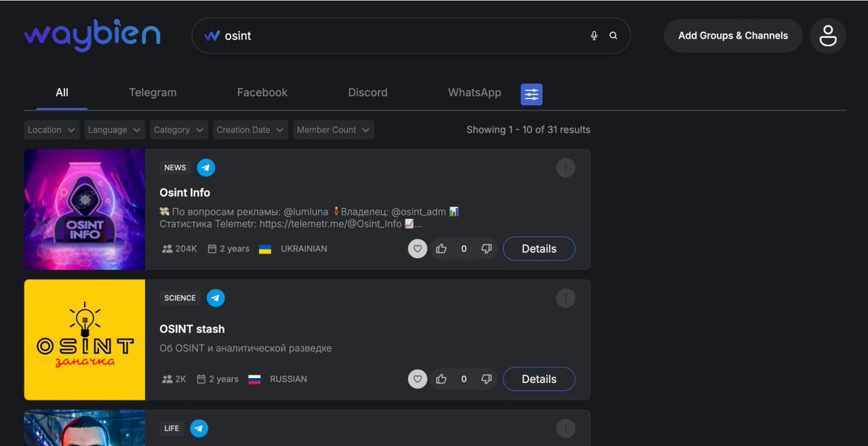The height and width of the screenshot is (446, 868).
Task: Open the Osint Info title link
Action: [185, 192]
